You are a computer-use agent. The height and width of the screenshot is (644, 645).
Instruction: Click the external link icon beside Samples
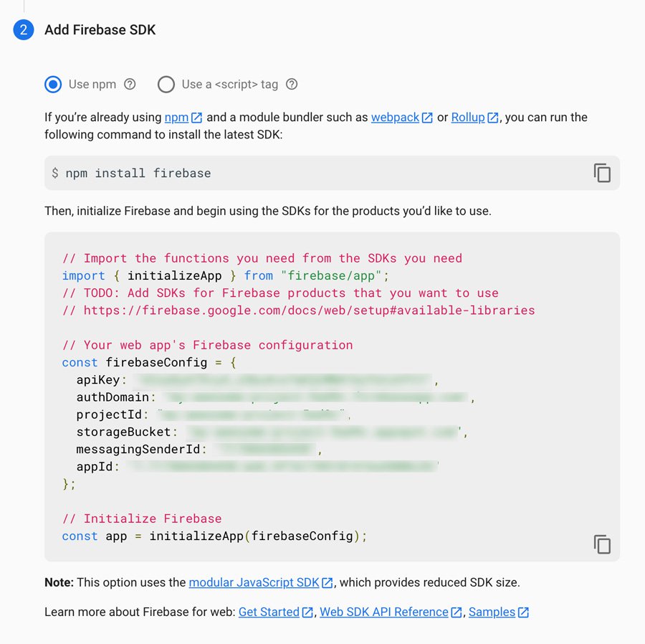point(522,612)
